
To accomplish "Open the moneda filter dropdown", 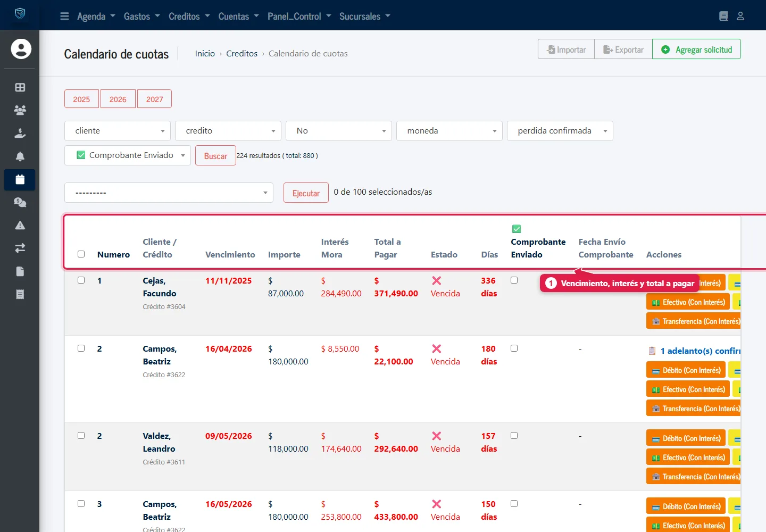I will pos(449,131).
